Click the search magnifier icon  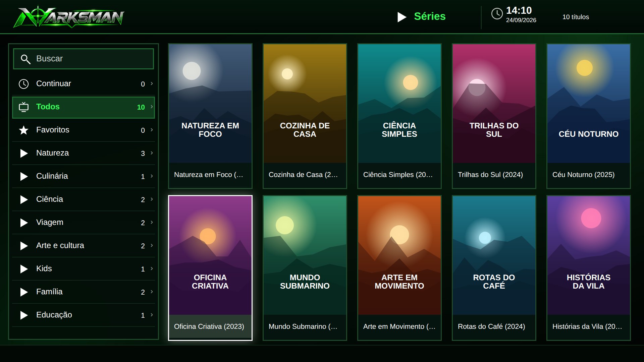(25, 59)
